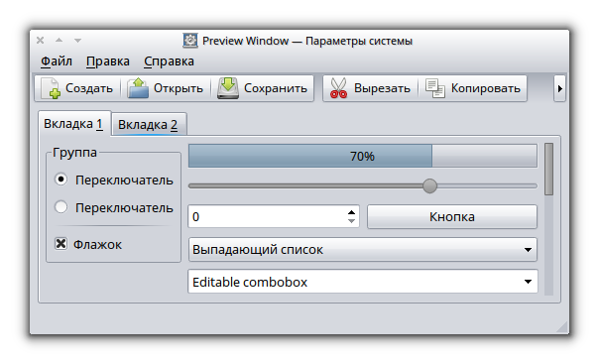
Task: Open the Файл menu
Action: coord(57,61)
